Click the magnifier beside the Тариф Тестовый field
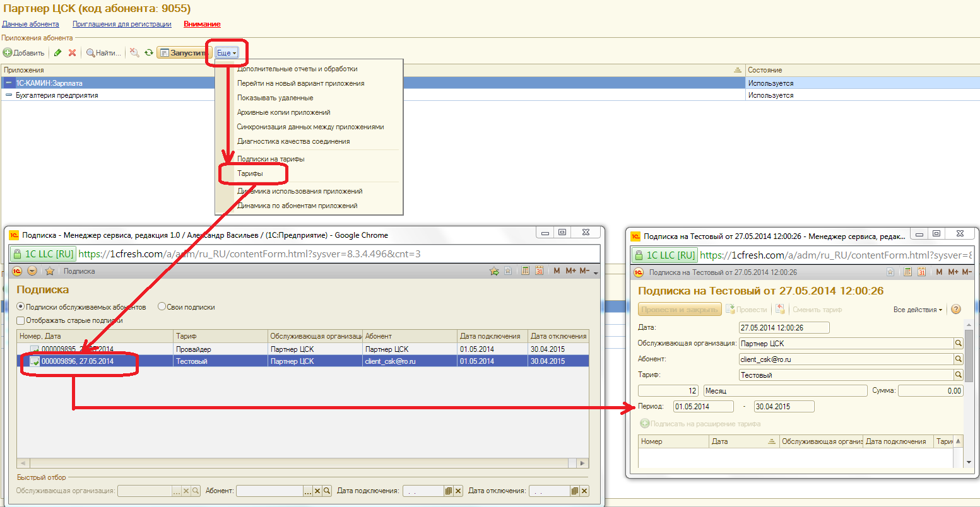 [959, 375]
